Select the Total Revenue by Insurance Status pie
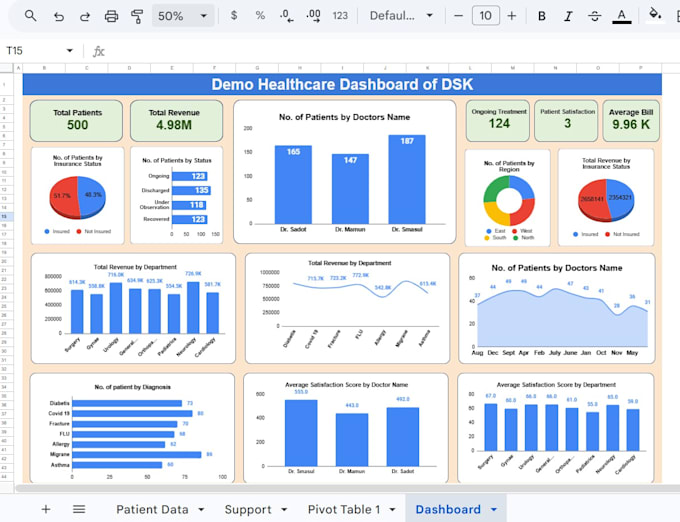The width and height of the screenshot is (680, 522). tap(606, 197)
